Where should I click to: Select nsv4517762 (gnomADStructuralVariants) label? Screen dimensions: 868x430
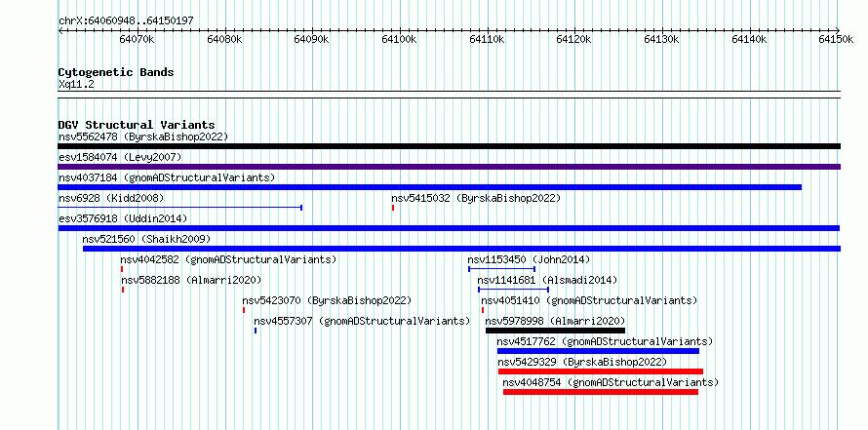tap(605, 341)
